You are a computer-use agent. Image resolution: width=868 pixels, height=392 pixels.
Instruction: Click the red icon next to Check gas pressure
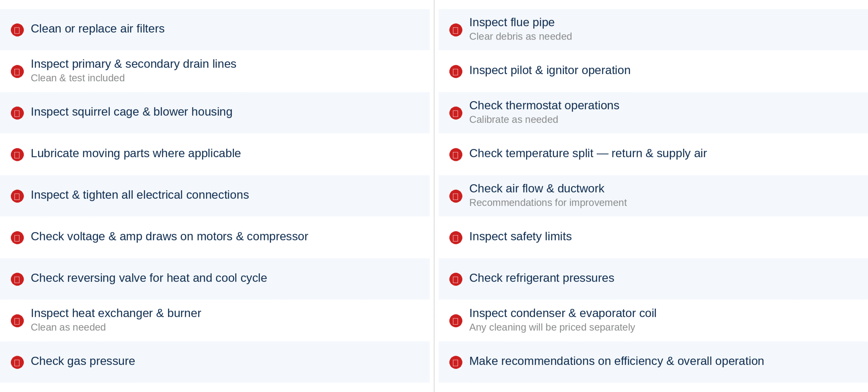pyautogui.click(x=17, y=362)
